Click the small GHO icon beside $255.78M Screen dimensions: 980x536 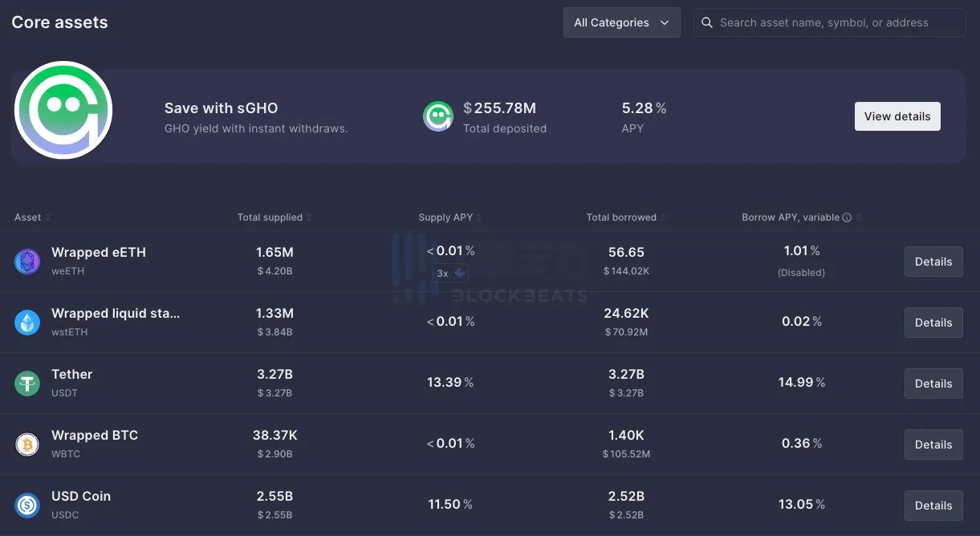pyautogui.click(x=438, y=116)
